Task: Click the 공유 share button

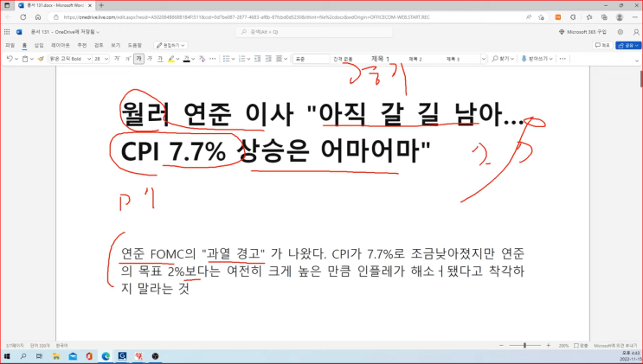Action: point(628,45)
